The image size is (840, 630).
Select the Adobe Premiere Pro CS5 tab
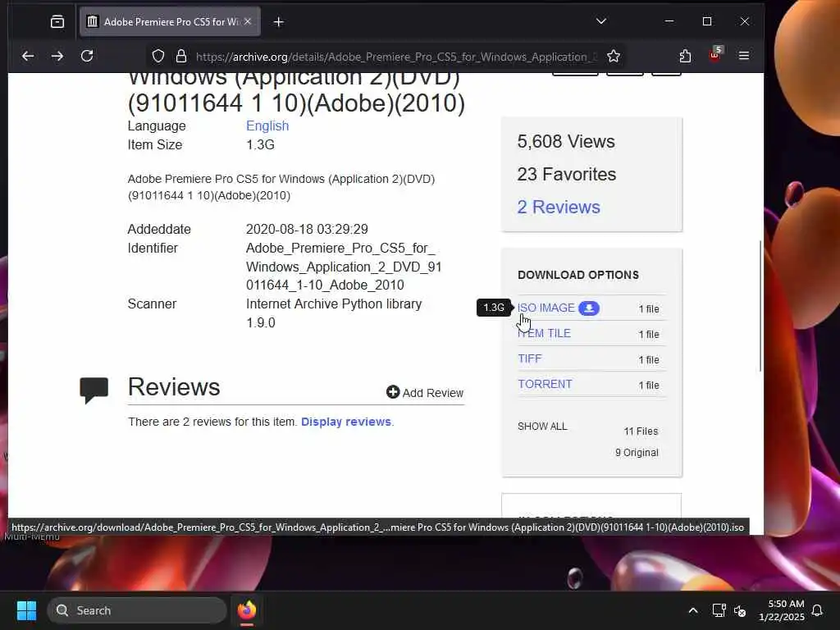(x=170, y=21)
